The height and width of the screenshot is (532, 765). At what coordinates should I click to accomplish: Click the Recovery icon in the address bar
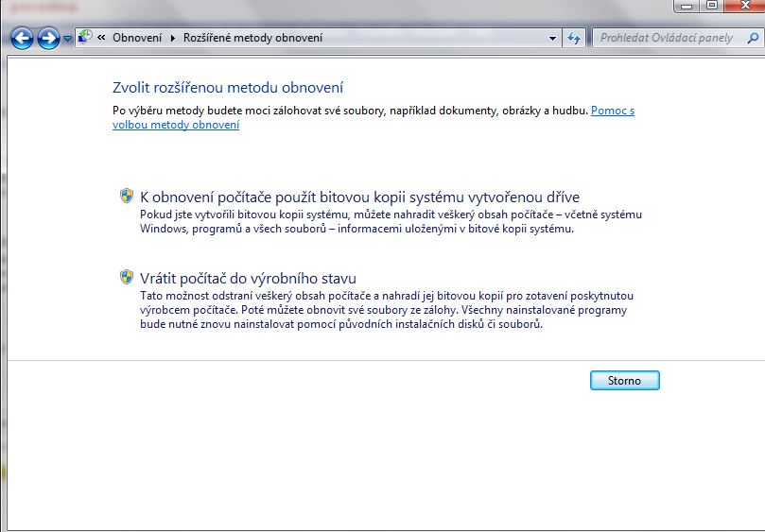85,37
